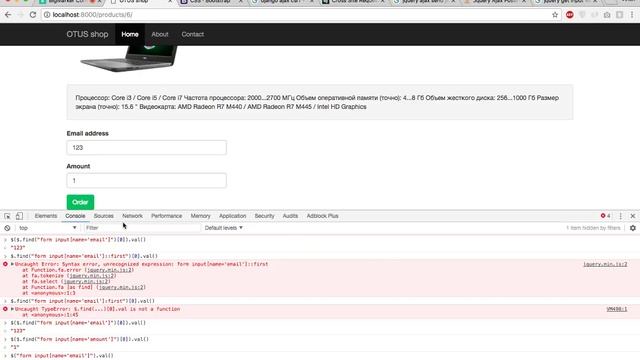Click the site info icon in address bar
The width and height of the screenshot is (640, 360).
click(x=47, y=15)
